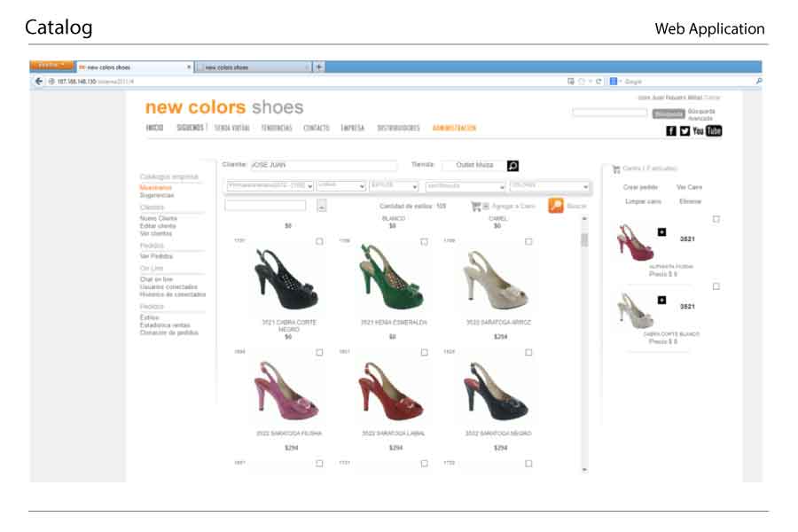This screenshot has height=532, width=798.
Task: Click Crear pedido in the cart panel
Action: (x=640, y=187)
